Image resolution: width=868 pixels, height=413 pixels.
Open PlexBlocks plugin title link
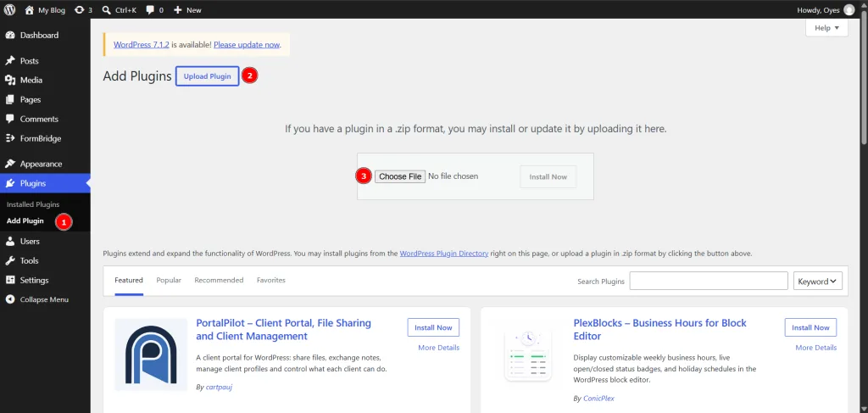659,329
